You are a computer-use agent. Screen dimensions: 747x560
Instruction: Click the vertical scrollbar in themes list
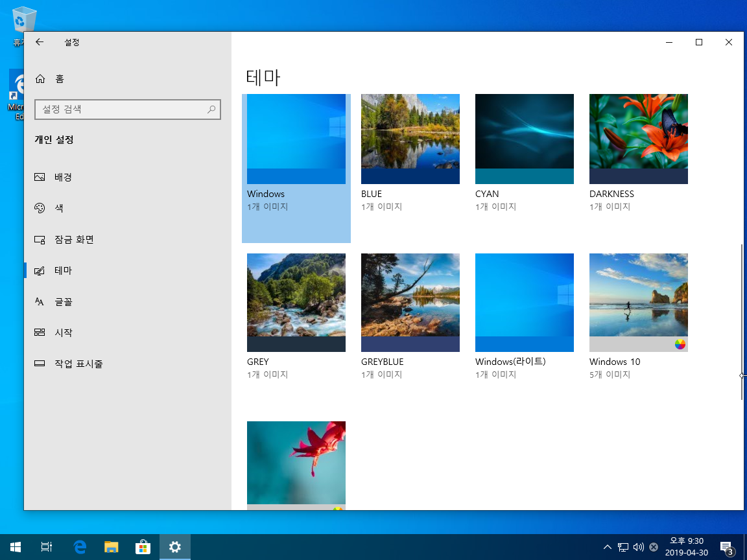click(742, 322)
